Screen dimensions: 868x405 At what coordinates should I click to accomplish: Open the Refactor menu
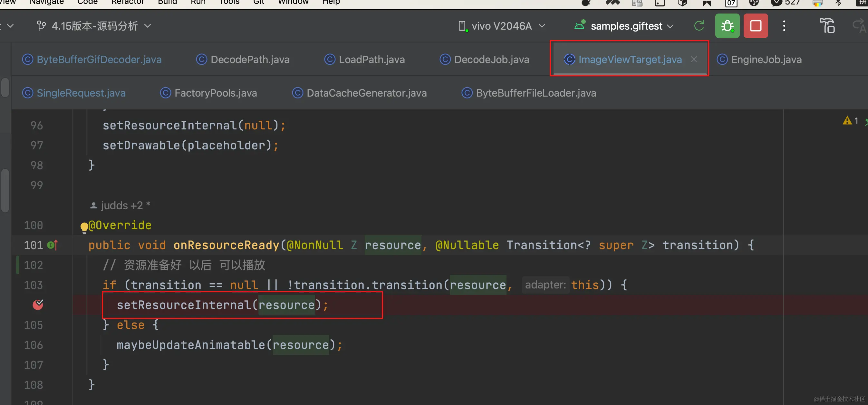(127, 3)
